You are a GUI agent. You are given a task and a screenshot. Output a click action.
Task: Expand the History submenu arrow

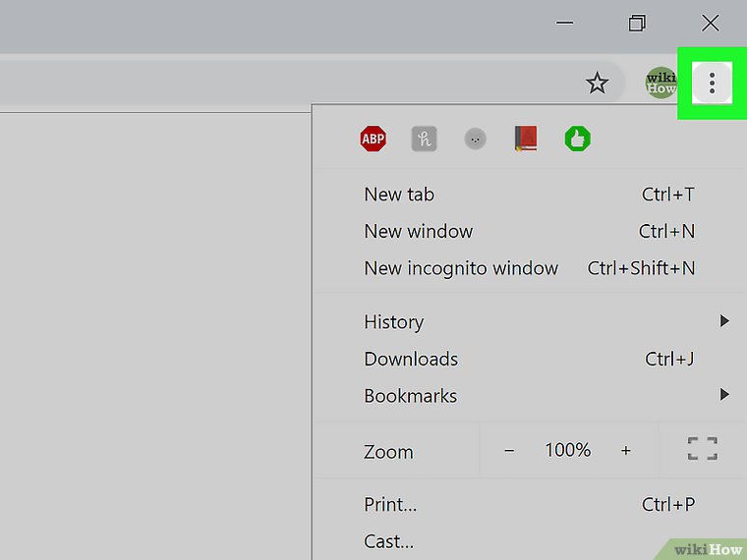(x=724, y=321)
